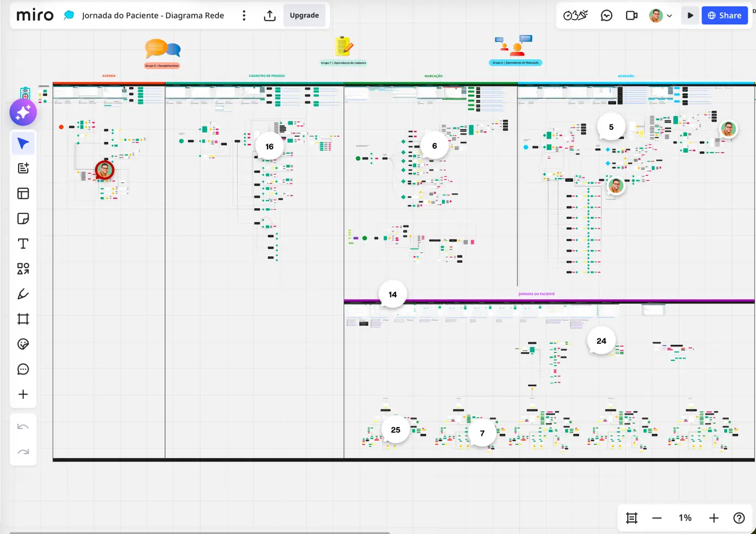Undo the last action
Screen dimensions: 756x534
click(x=23, y=427)
